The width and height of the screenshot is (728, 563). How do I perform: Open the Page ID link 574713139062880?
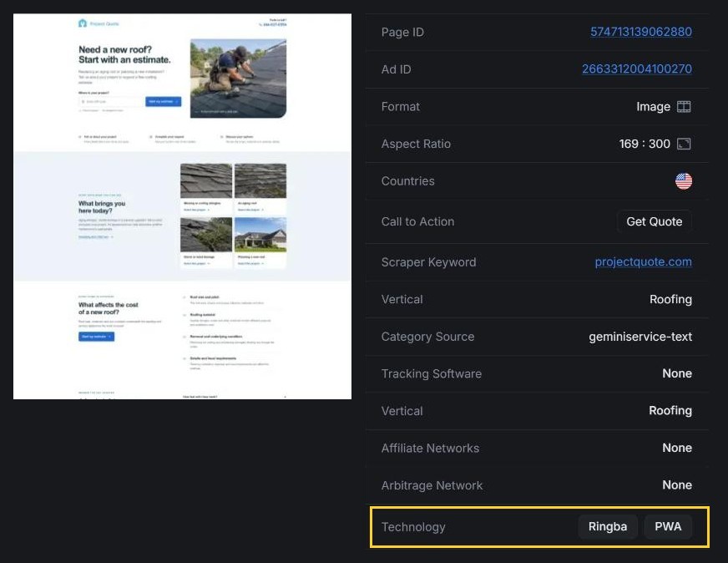640,32
